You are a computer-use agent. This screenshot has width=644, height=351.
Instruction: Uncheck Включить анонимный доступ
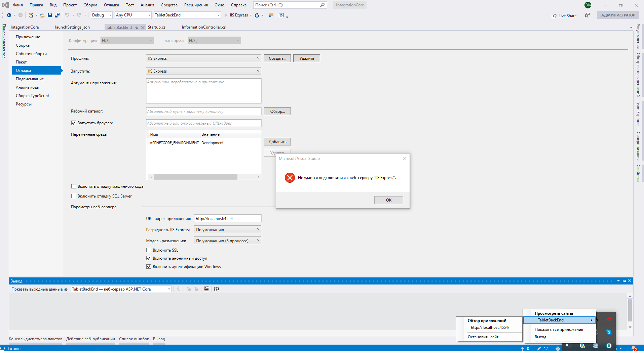point(149,258)
